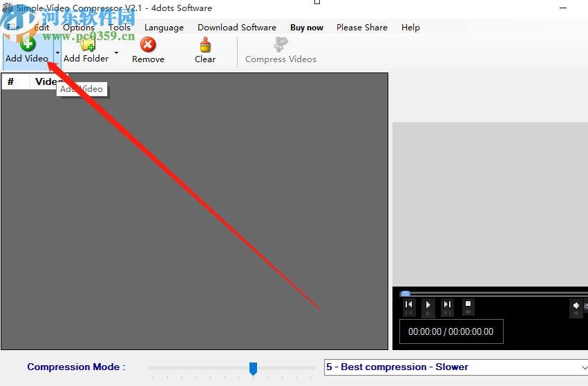Open the Download Software menu

point(237,28)
